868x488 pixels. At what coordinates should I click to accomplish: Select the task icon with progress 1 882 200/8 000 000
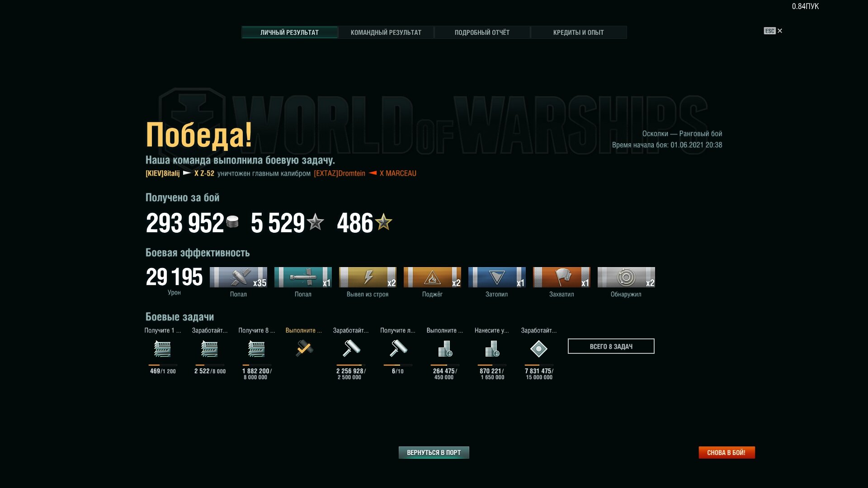[256, 349]
